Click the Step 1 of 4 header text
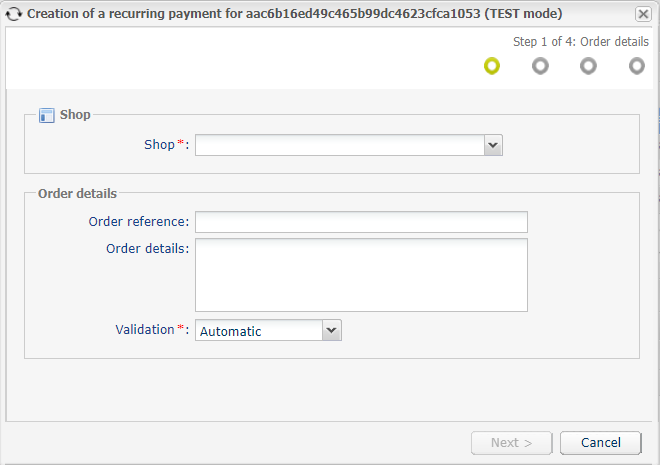Viewport: 660px width, 465px height. [x=581, y=42]
